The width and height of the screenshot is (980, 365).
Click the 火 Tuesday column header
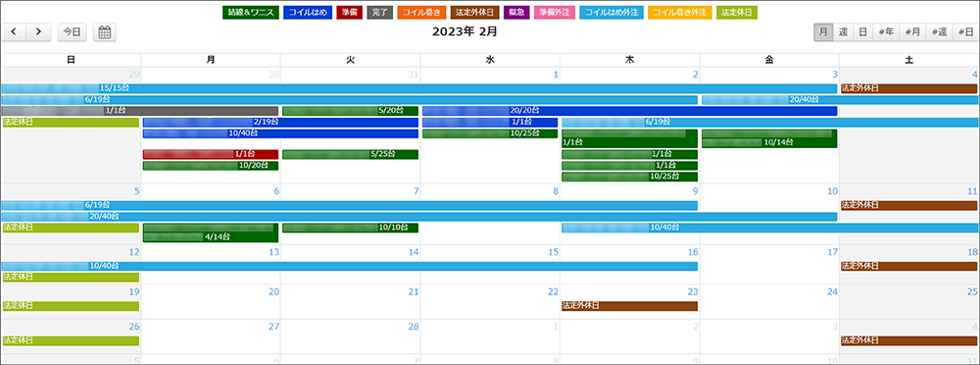(350, 60)
